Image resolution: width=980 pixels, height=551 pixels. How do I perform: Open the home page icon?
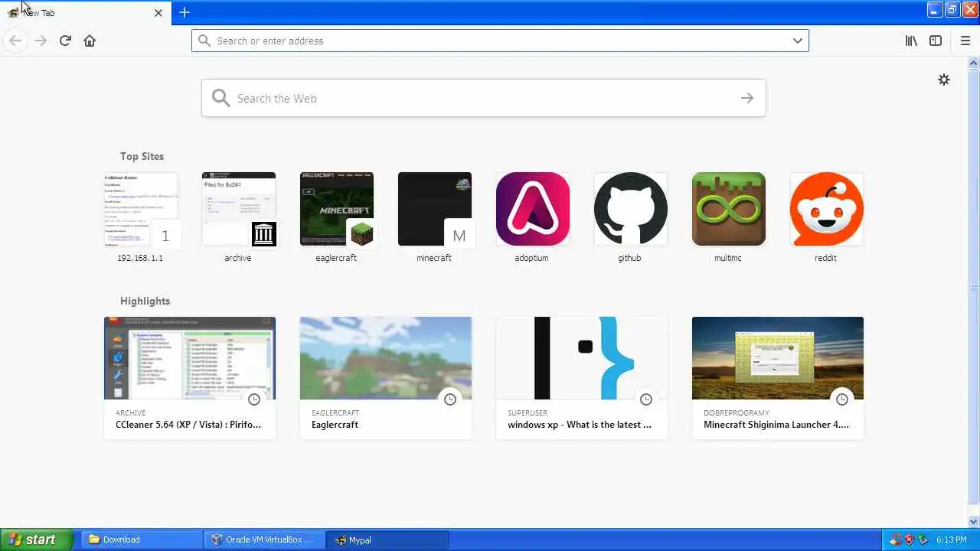pos(90,41)
